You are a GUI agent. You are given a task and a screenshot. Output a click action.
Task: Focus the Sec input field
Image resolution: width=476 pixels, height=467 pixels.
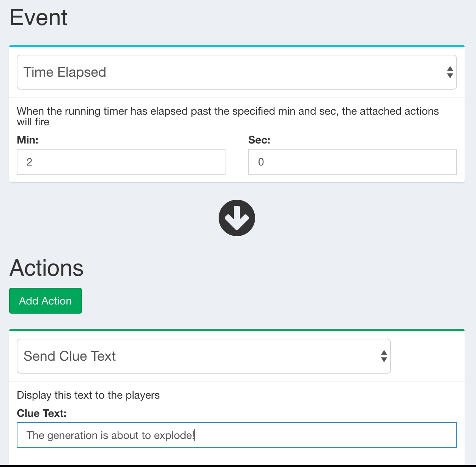(x=353, y=162)
